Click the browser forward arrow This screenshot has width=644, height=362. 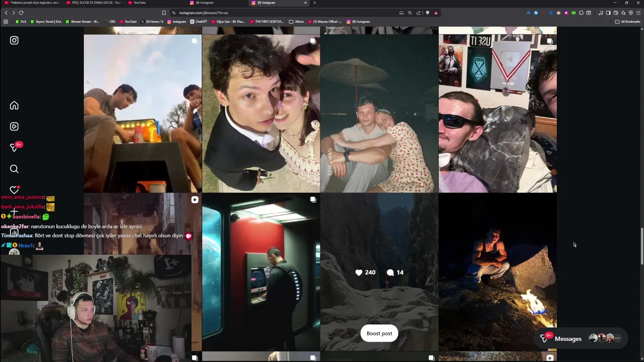click(14, 13)
